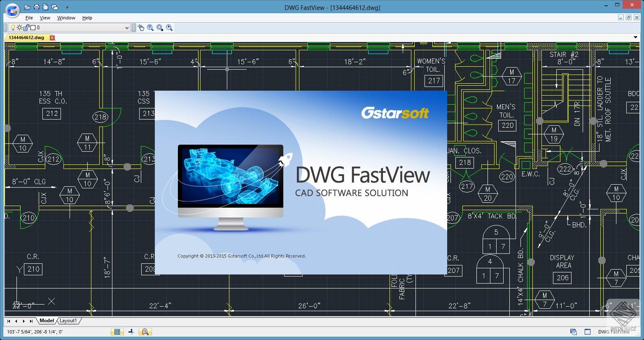Use the Zoom Window tool

click(160, 28)
